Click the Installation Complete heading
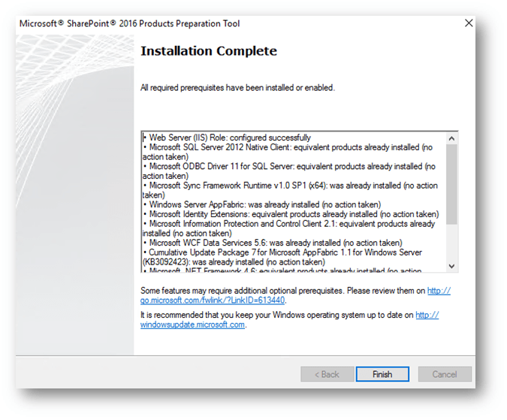The image size is (507, 420). 209,51
